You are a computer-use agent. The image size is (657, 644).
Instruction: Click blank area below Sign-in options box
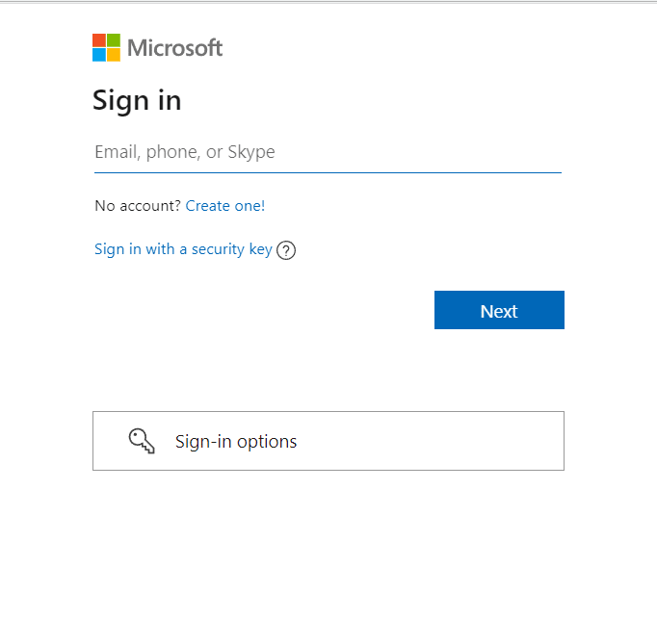tap(328, 549)
